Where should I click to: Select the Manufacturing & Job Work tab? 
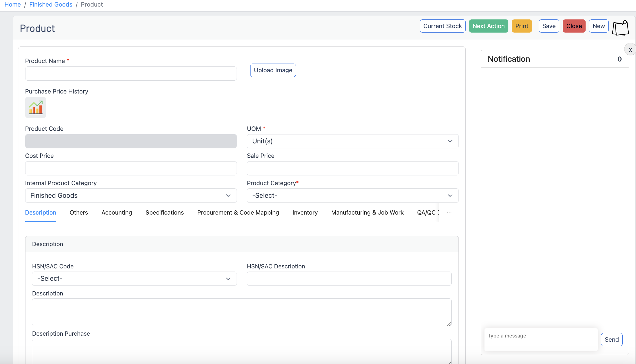click(367, 212)
